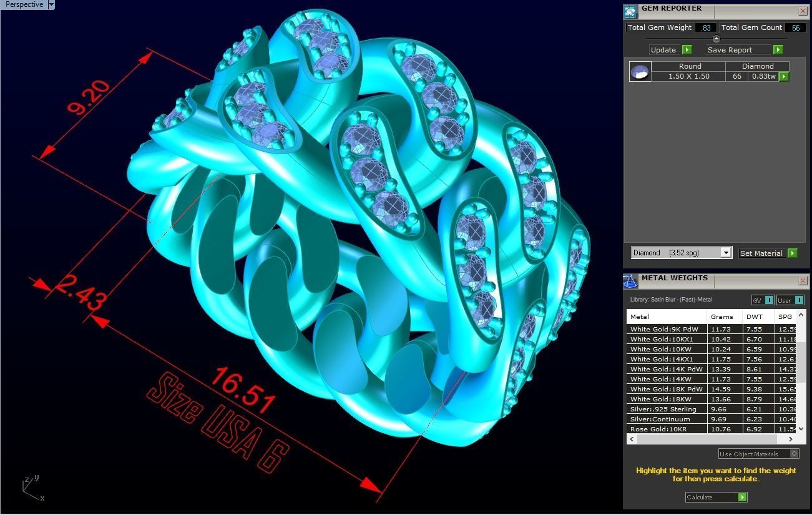Click the Size USA 6 text in viewport
Viewport: 812px width, 515px height.
[218, 423]
